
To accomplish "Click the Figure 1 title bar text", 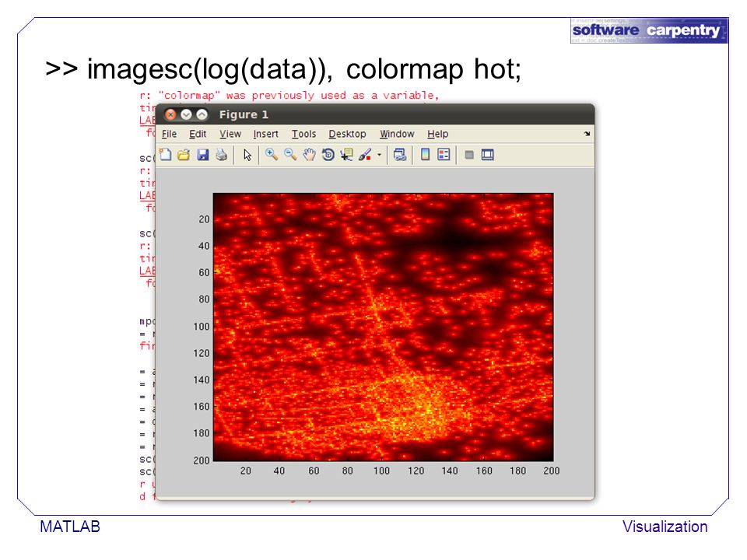I will pyautogui.click(x=244, y=115).
